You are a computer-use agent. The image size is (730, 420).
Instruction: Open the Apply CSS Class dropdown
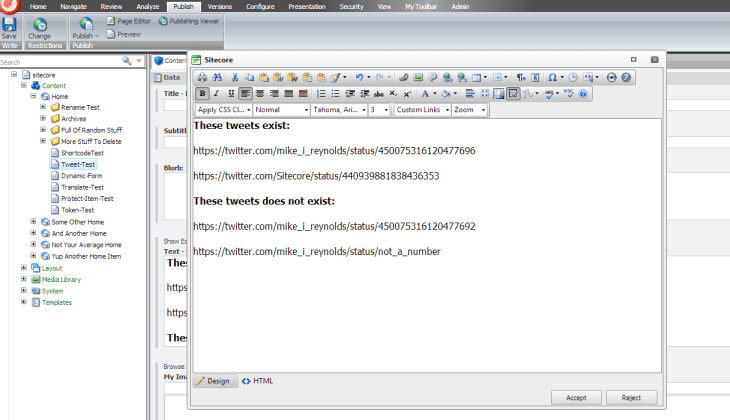tap(223, 109)
